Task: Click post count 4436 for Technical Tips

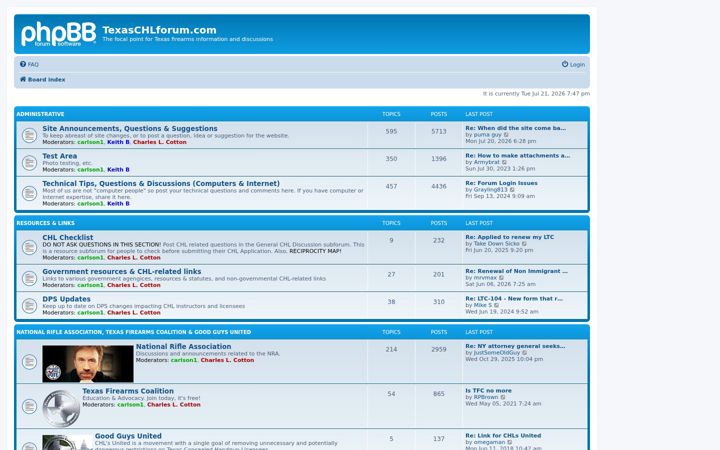Action: coord(439,186)
